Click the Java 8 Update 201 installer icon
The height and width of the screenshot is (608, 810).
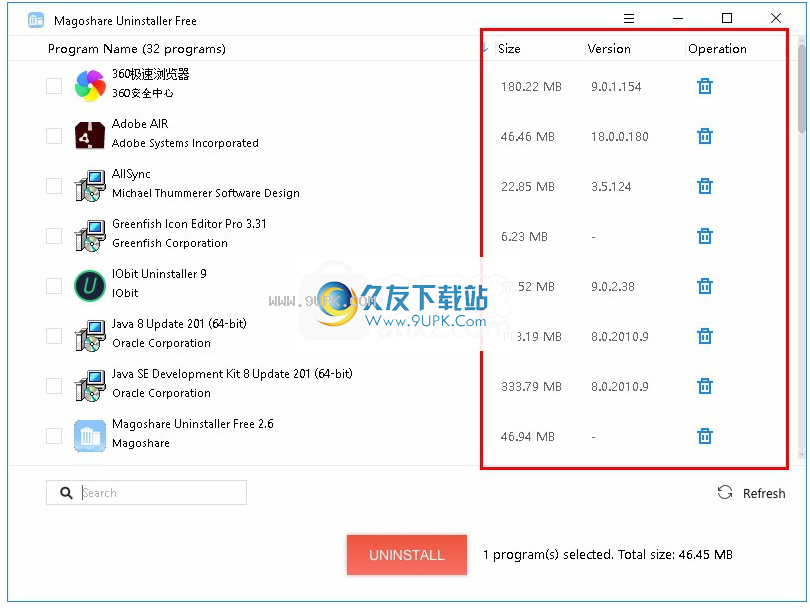pos(90,336)
